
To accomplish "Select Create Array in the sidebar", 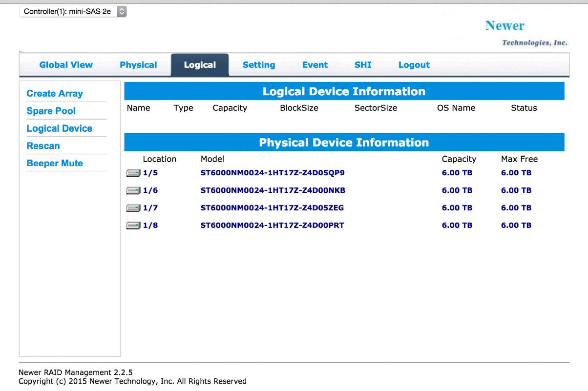I will tap(54, 93).
